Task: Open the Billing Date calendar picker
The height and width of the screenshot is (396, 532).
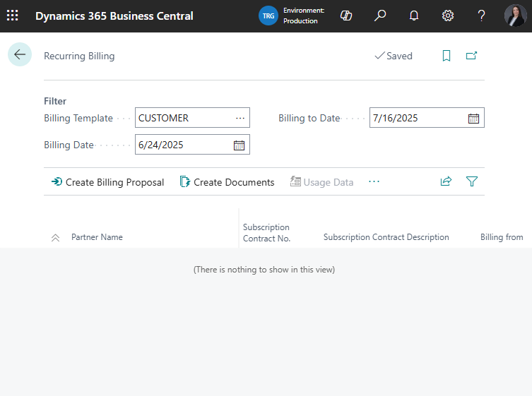Action: [x=239, y=145]
